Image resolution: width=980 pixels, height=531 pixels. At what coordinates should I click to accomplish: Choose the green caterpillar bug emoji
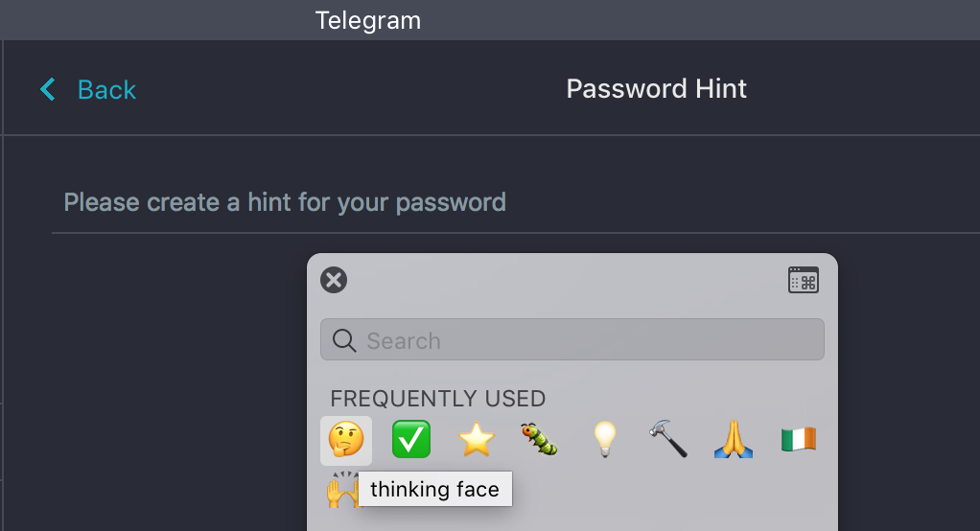tap(540, 440)
